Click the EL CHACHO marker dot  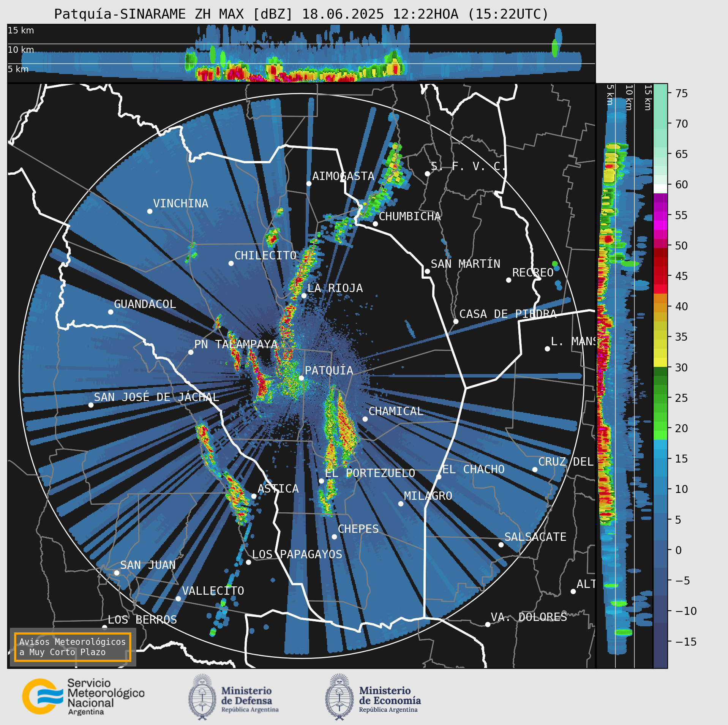pyautogui.click(x=439, y=477)
